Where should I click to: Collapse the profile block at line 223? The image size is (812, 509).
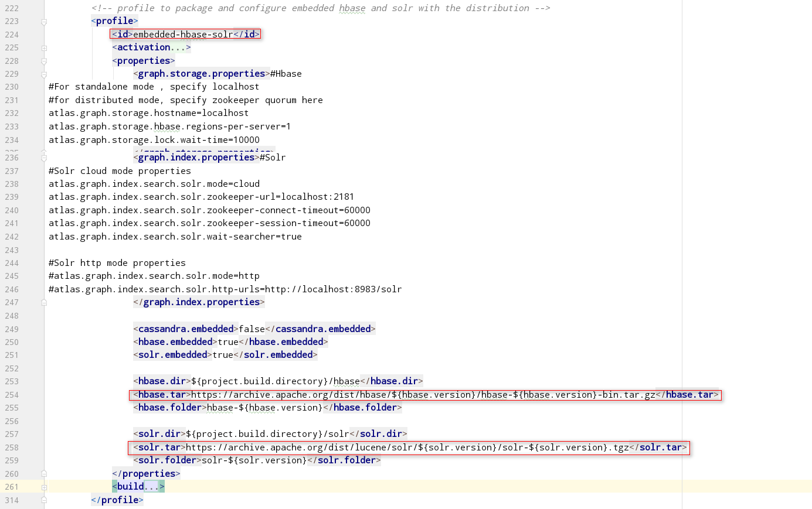(44, 22)
